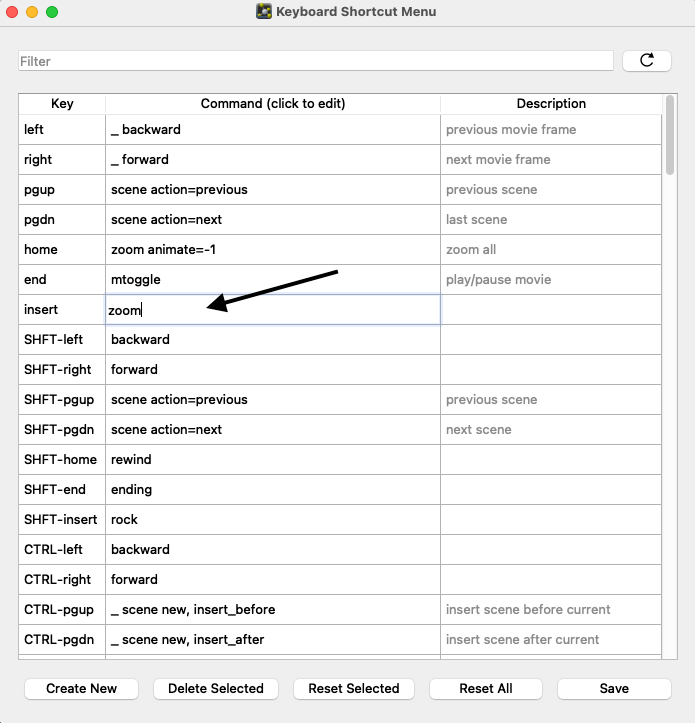Select the 'SHFT-left' key cell
The image size is (695, 723).
[62, 339]
